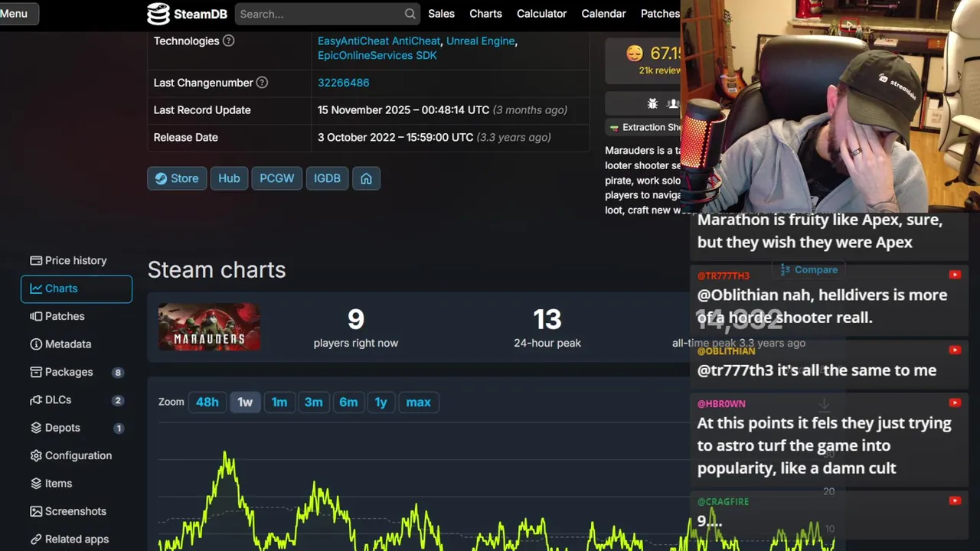Viewport: 980px width, 551px height.
Task: Click the search magnifier icon
Action: click(x=410, y=14)
